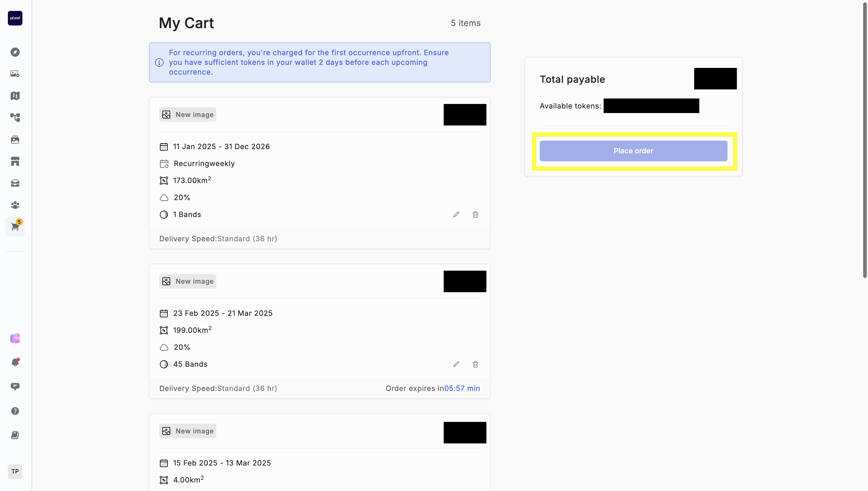The width and height of the screenshot is (868, 491).
Task: Open the chat feedback icon
Action: [15, 386]
